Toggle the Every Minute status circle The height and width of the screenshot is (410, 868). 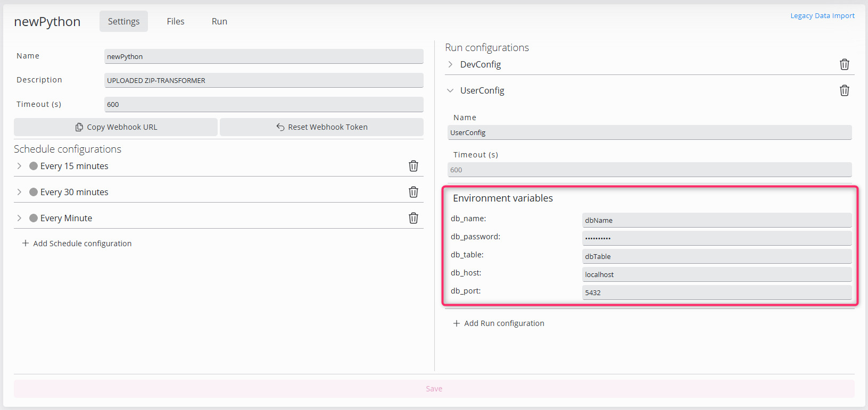(34, 218)
